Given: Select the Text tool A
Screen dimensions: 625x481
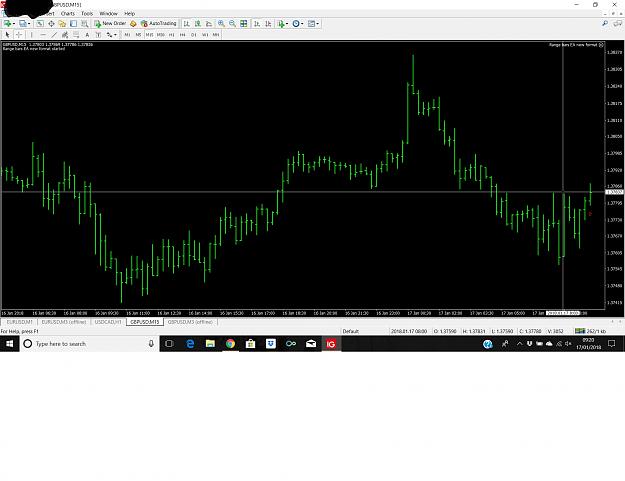Looking at the screenshot, I should pos(87,35).
